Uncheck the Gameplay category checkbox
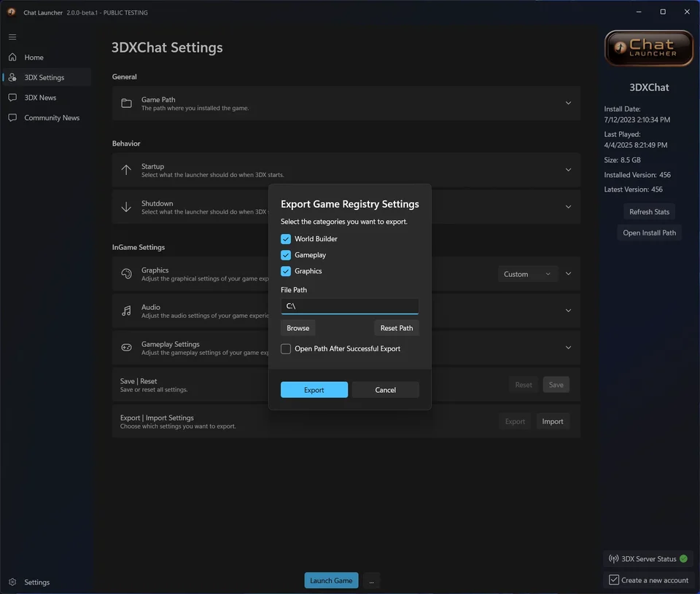Screen dimensions: 700x594 tap(286, 255)
